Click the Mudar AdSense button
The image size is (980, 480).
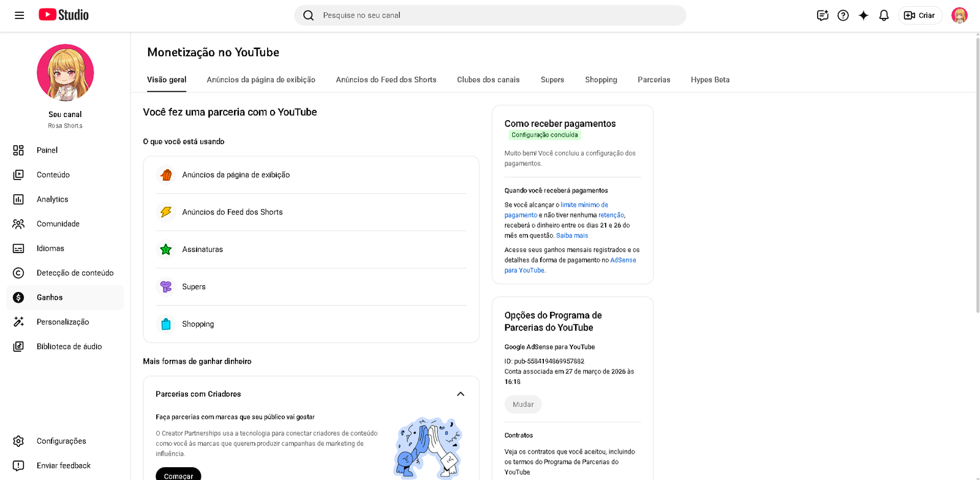point(523,405)
